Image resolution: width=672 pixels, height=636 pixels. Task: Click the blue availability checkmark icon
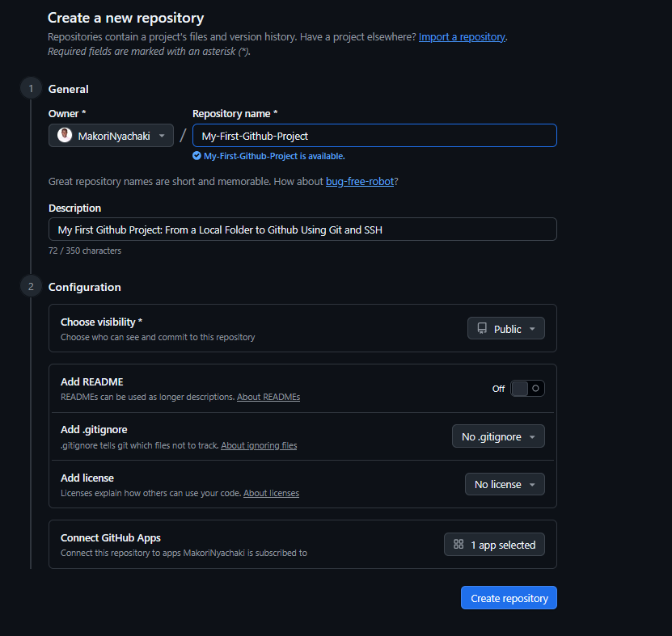[197, 156]
